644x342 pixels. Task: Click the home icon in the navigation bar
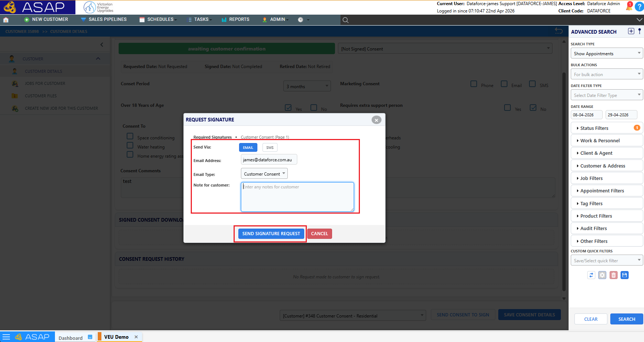click(x=6, y=20)
